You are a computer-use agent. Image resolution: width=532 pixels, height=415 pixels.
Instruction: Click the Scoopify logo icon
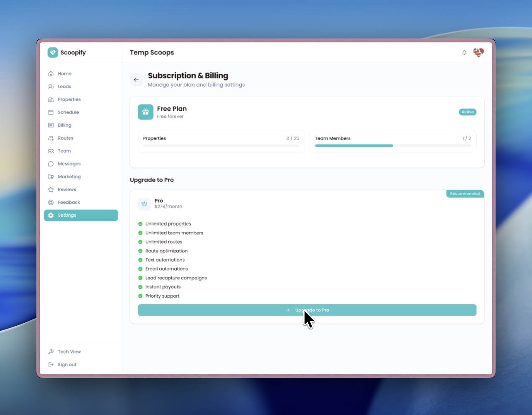[x=52, y=52]
